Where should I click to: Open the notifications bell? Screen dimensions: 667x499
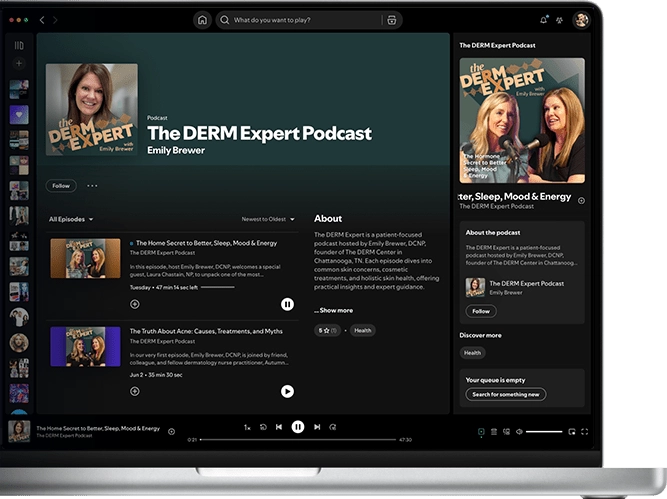[544, 20]
